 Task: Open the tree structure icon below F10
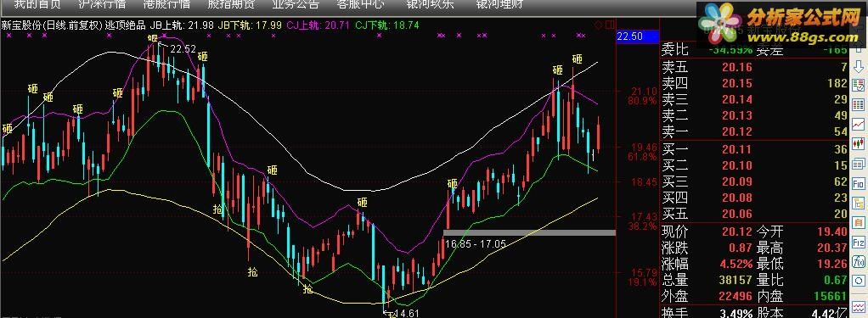(x=859, y=204)
